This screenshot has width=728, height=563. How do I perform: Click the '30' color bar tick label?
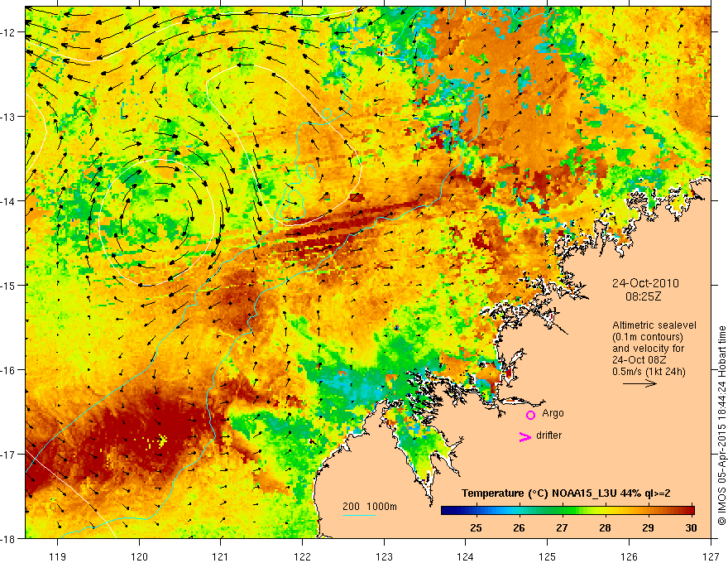[691, 528]
